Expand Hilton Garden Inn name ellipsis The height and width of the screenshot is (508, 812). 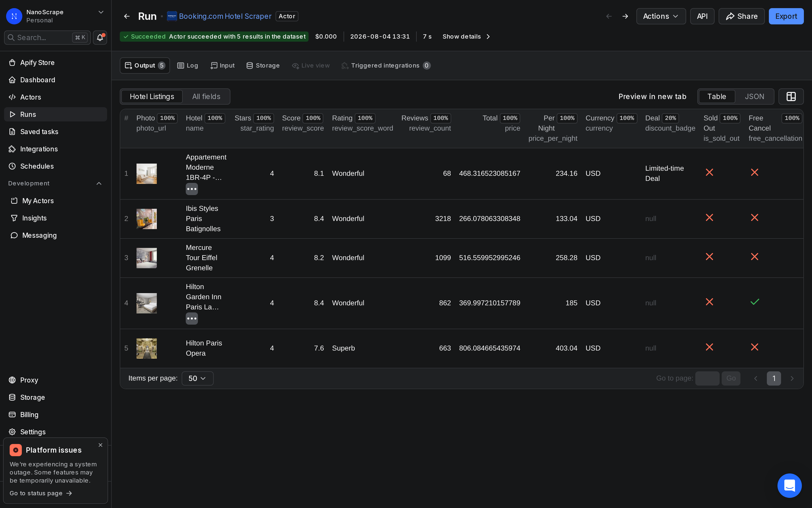(x=192, y=319)
